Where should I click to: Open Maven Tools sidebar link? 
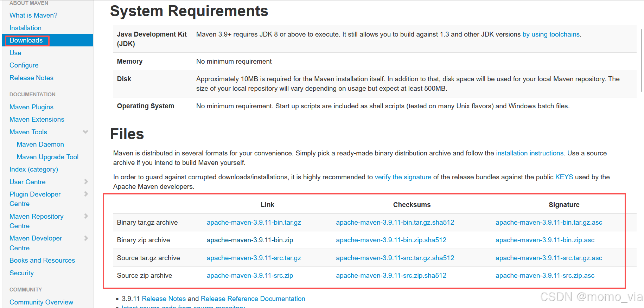pyautogui.click(x=28, y=132)
